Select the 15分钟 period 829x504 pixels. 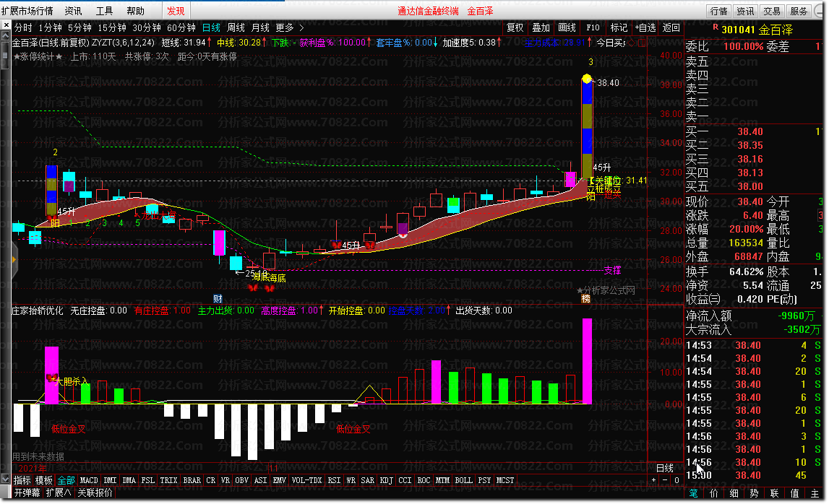pyautogui.click(x=112, y=27)
